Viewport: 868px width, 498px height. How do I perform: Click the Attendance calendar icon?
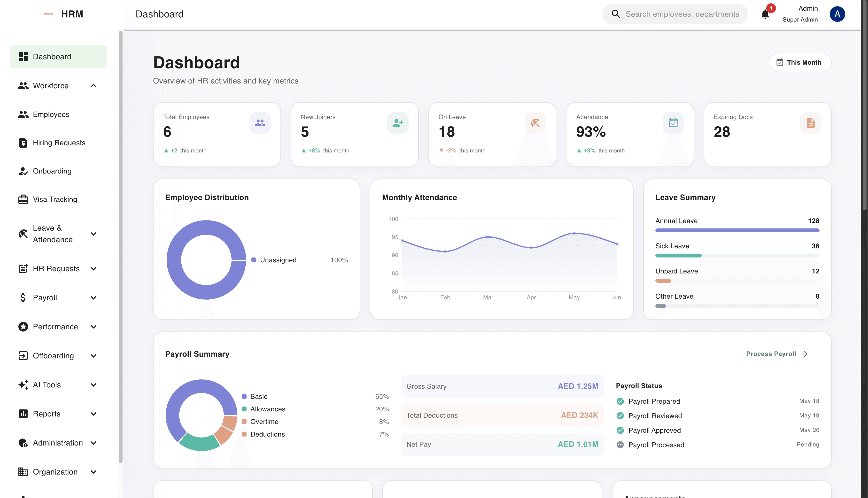[673, 123]
